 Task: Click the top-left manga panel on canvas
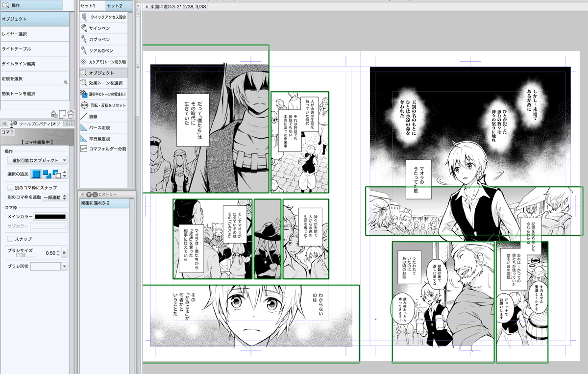click(x=210, y=128)
